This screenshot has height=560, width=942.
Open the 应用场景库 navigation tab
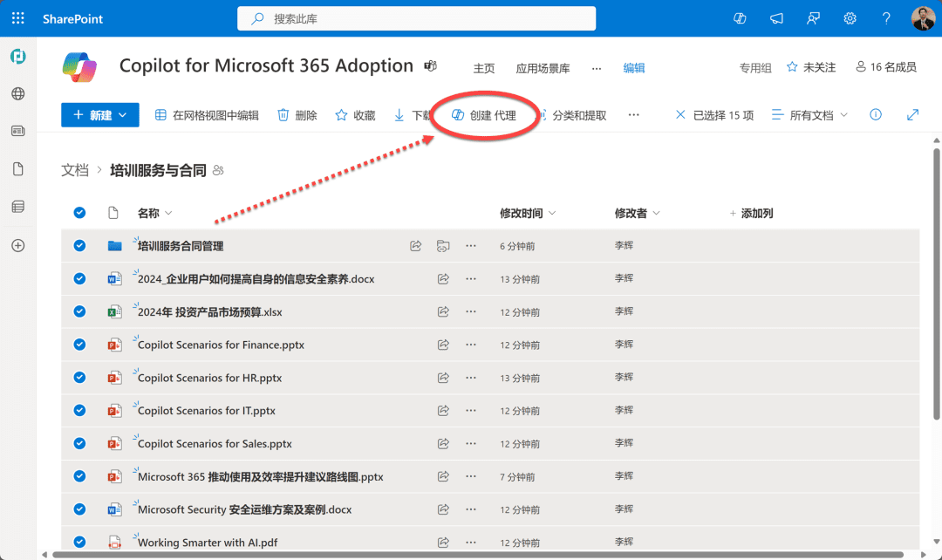pyautogui.click(x=543, y=68)
